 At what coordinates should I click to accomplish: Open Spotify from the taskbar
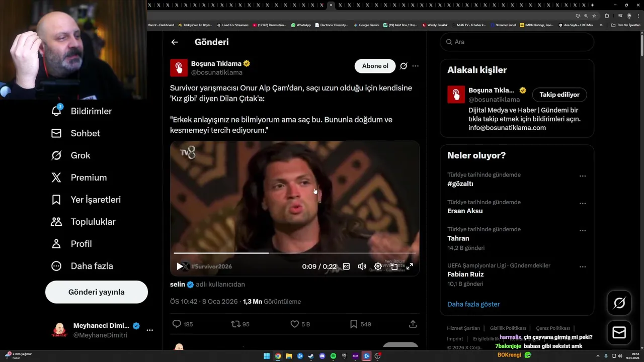333,356
